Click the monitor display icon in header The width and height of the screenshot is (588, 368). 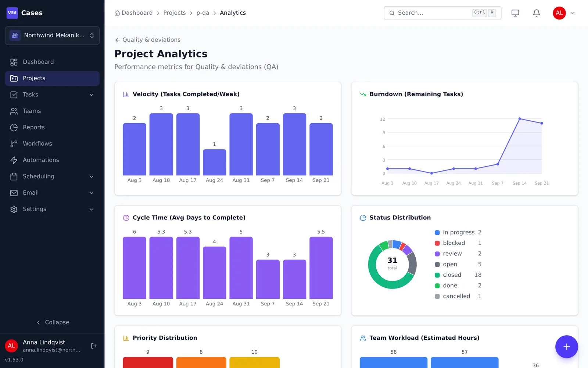tap(515, 13)
